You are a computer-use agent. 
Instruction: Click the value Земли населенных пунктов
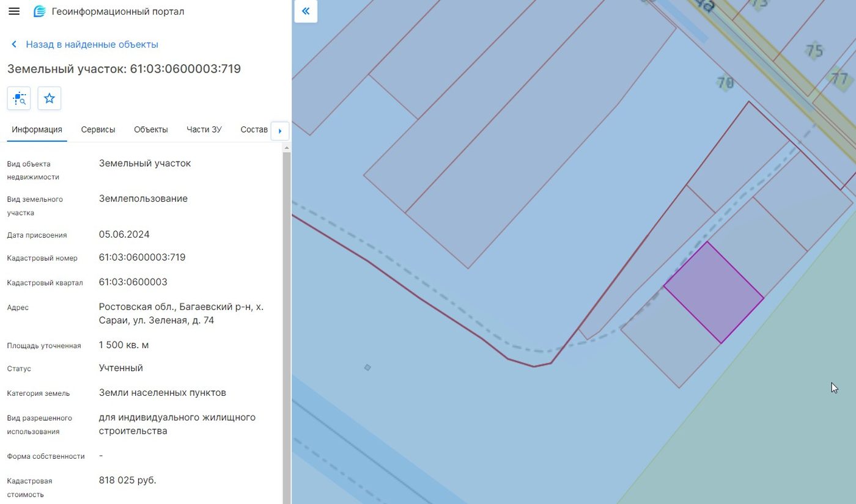tap(163, 393)
